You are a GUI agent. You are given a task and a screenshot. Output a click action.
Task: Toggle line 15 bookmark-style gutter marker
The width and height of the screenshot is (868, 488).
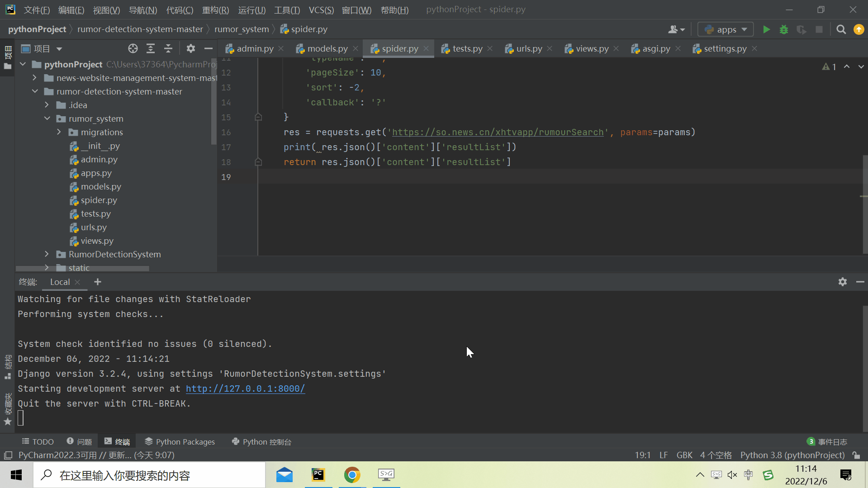click(x=258, y=117)
